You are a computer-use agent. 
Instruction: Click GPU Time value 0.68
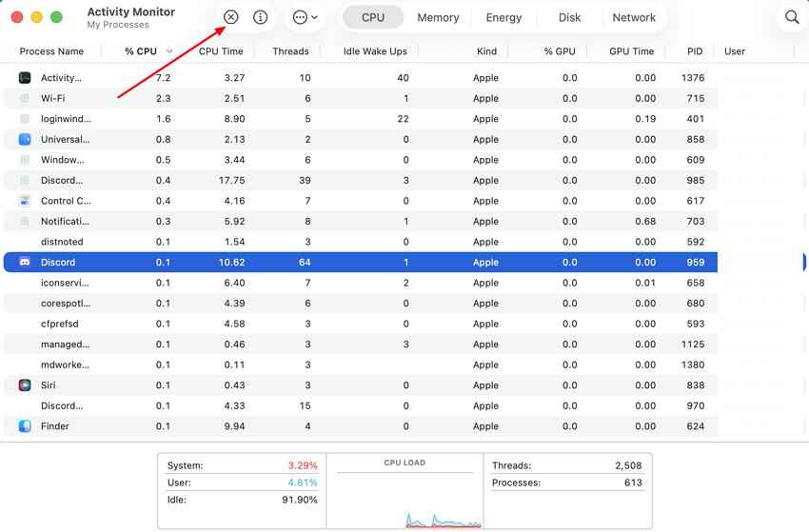pyautogui.click(x=645, y=222)
